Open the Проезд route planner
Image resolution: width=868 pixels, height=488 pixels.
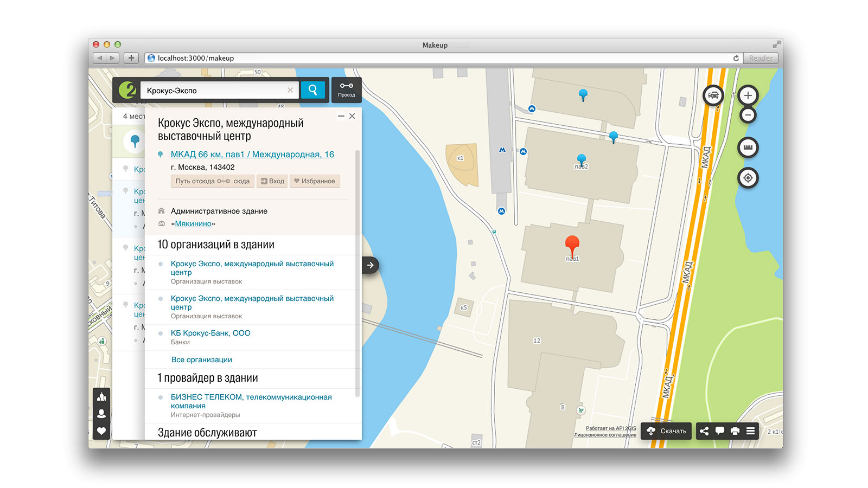click(x=347, y=89)
